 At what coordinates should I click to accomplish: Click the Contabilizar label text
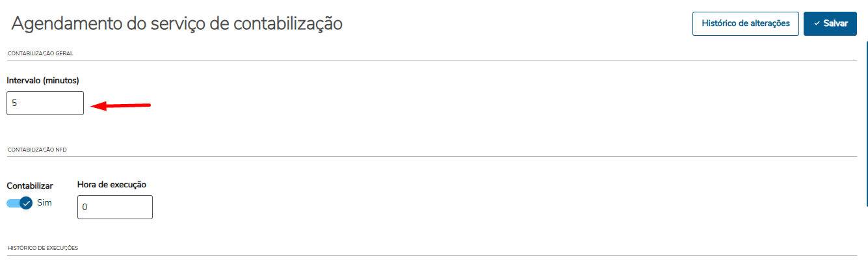(x=30, y=186)
